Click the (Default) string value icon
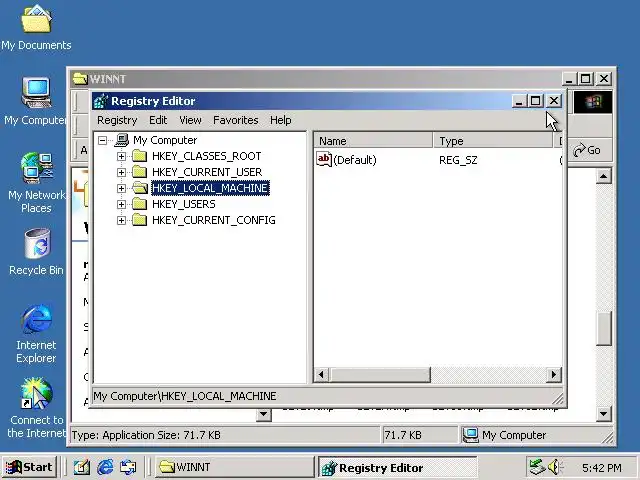 (324, 159)
